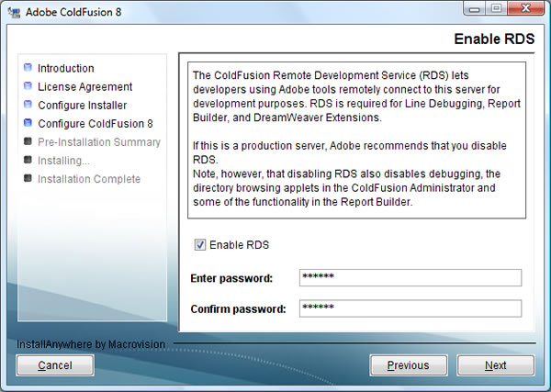Click the Confirm password field
This screenshot has height=392, width=551.
point(410,308)
